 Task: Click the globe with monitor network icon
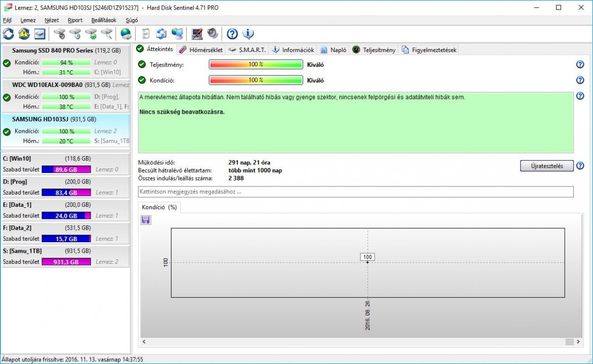[177, 34]
